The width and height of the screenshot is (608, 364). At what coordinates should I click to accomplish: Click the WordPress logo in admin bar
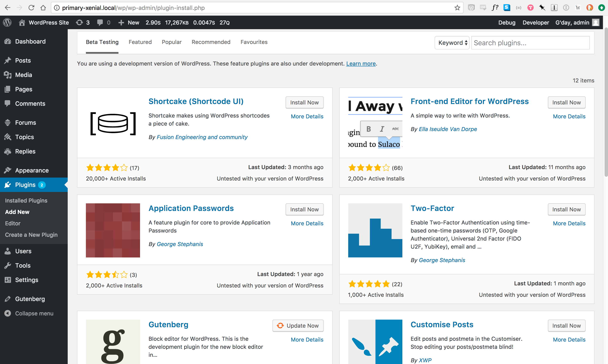pos(7,23)
